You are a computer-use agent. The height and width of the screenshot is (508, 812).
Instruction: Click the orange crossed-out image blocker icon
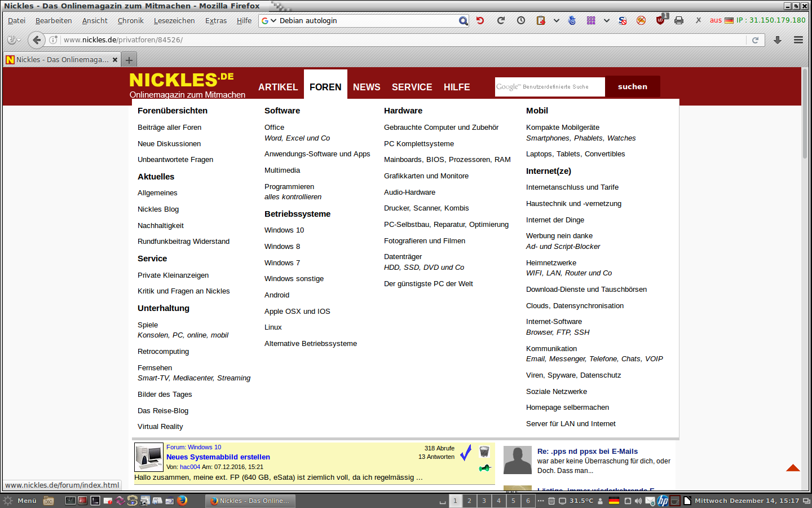pos(641,20)
